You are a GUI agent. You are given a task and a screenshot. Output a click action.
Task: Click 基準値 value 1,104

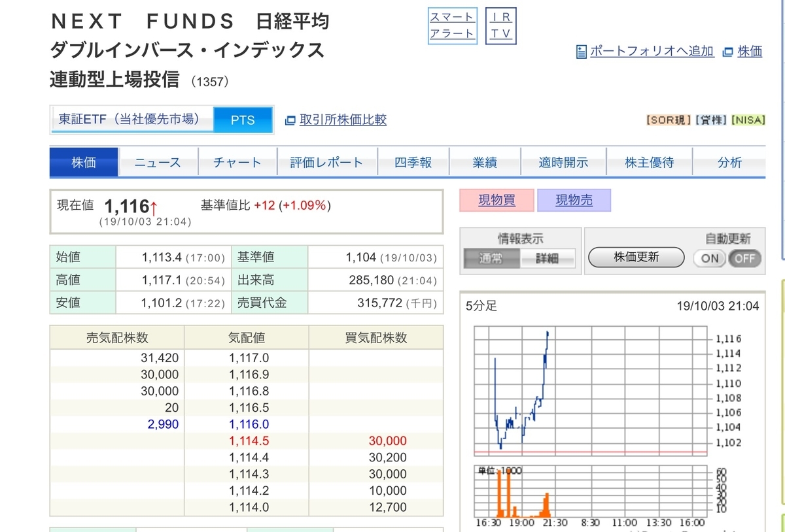click(x=361, y=258)
